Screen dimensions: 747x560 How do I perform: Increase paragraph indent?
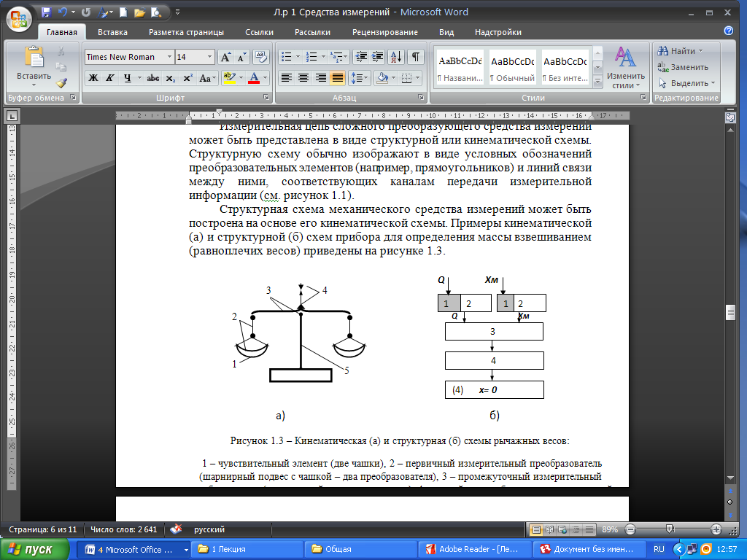click(377, 57)
